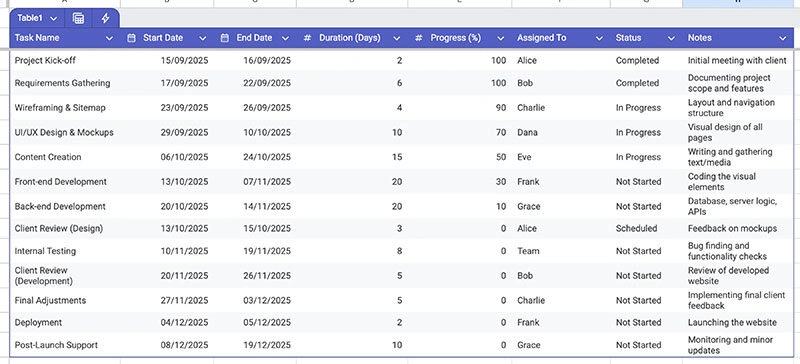Open the Assigned To column dropdown arrow

(599, 38)
